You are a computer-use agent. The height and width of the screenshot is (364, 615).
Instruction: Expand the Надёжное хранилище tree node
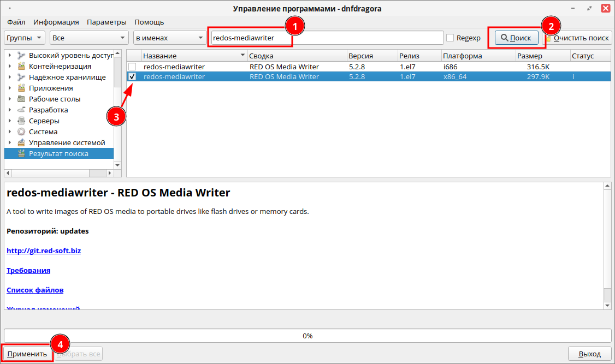pyautogui.click(x=10, y=77)
